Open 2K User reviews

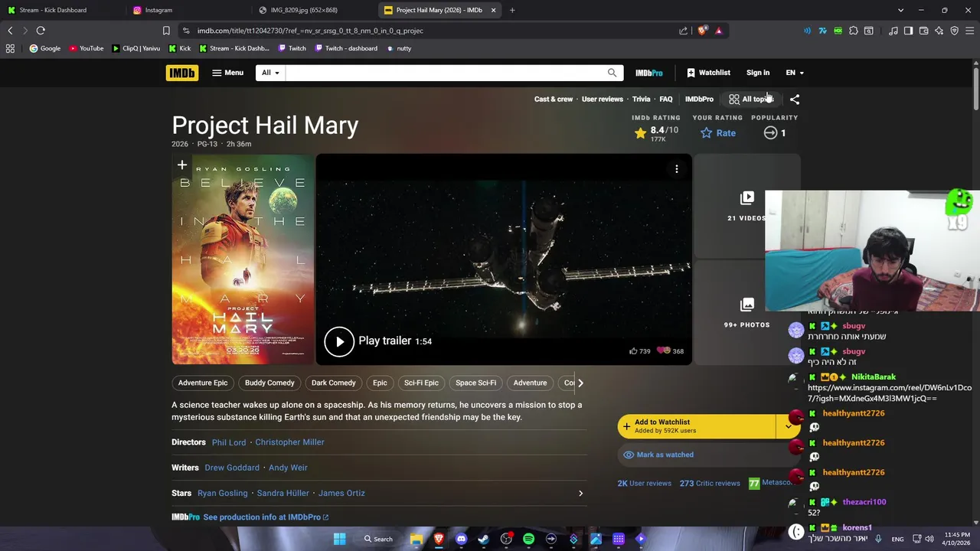(645, 484)
